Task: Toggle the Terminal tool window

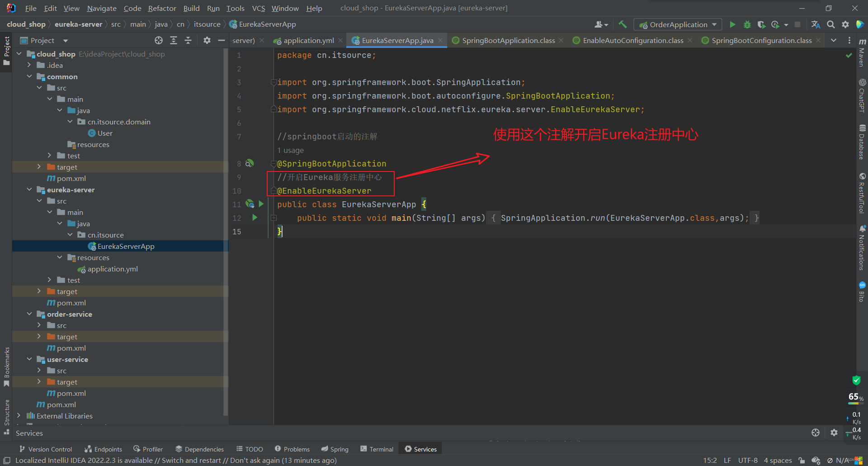Action: coord(377,449)
